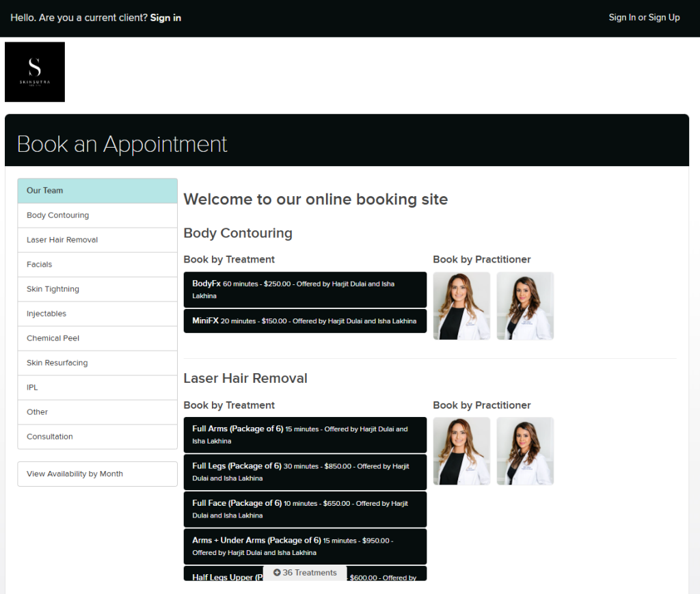Viewport: 700px width, 594px height.
Task: Go to Body Contouring in sidebar
Action: click(97, 215)
